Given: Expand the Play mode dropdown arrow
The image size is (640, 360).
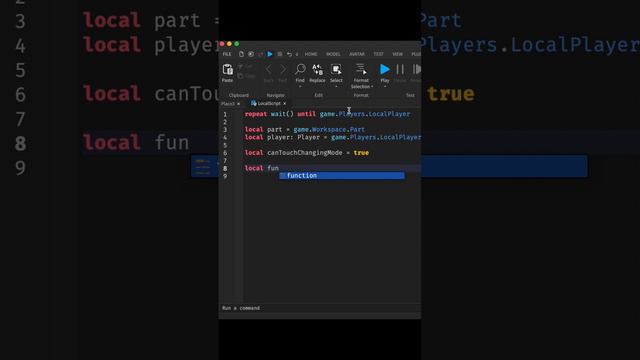Looking at the screenshot, I should point(384,87).
